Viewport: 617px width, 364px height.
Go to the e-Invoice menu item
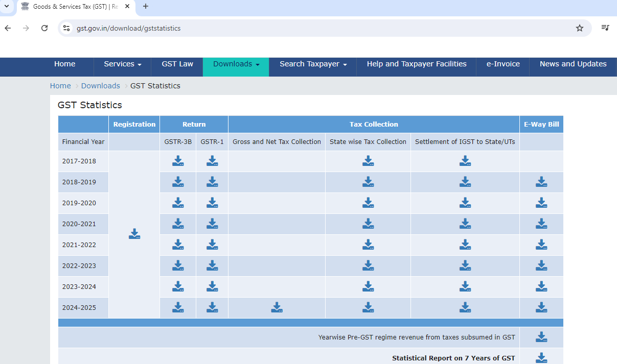(x=502, y=64)
